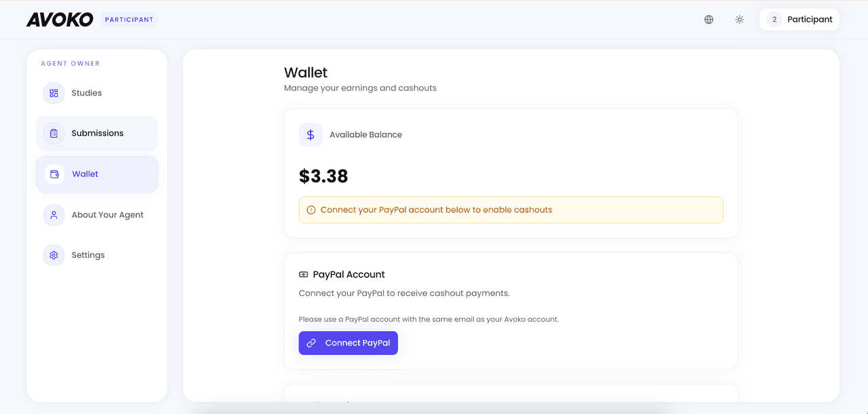The image size is (868, 414).
Task: Click the $3.38 balance amount
Action: coord(323,176)
